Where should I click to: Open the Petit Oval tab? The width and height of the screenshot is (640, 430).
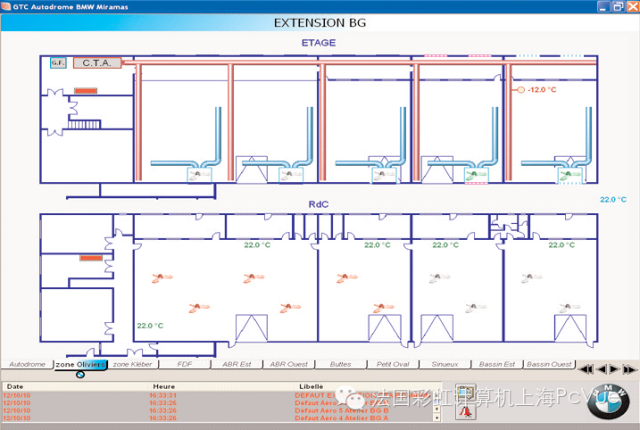point(393,364)
